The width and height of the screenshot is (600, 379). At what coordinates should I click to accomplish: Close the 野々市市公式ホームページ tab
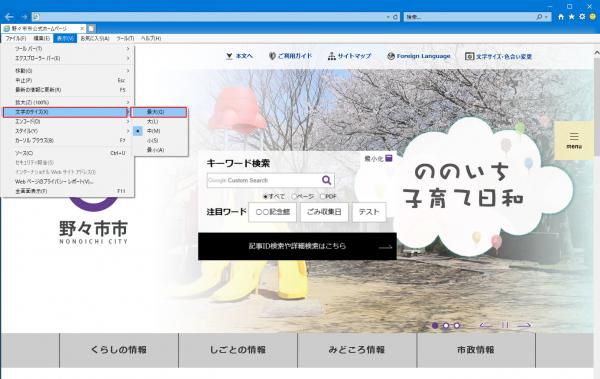click(x=82, y=29)
